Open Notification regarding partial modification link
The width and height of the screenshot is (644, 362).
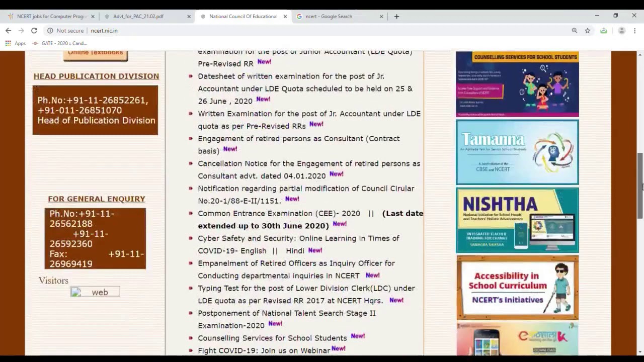tap(306, 195)
